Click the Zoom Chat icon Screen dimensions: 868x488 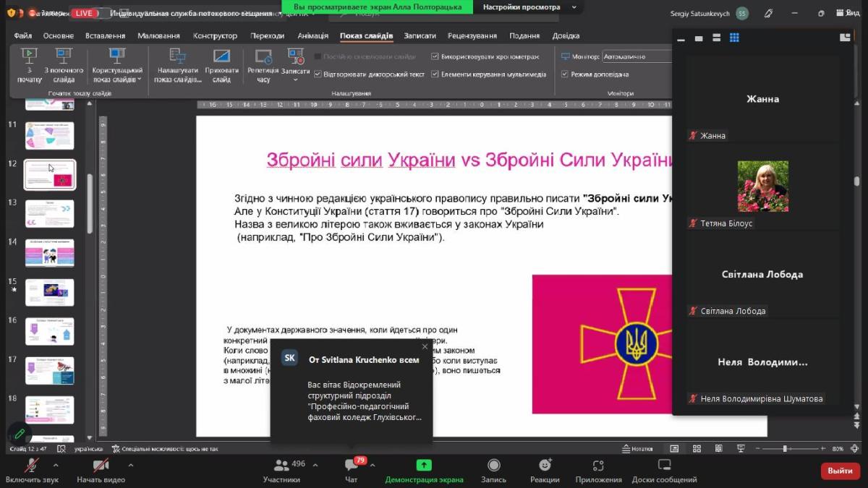click(x=352, y=466)
